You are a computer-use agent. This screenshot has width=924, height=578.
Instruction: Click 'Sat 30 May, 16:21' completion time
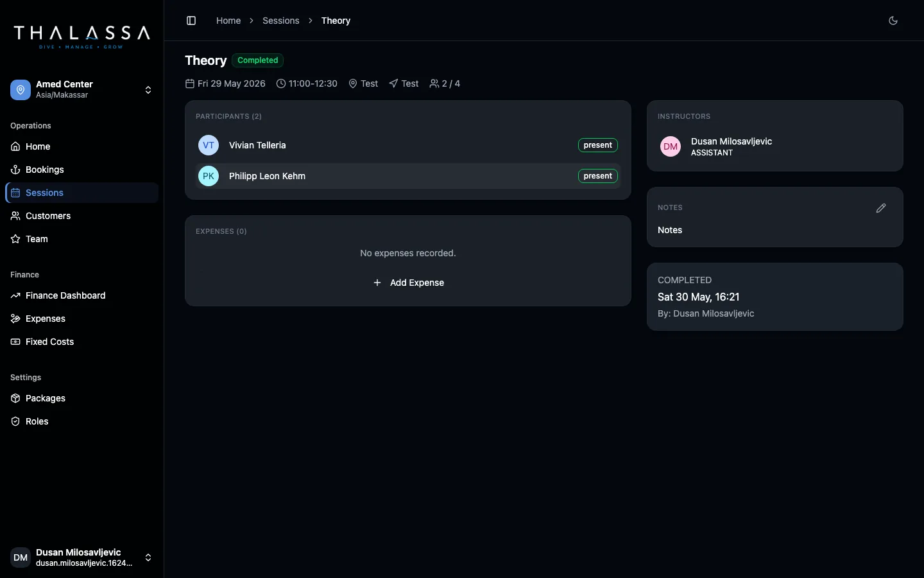tap(699, 297)
